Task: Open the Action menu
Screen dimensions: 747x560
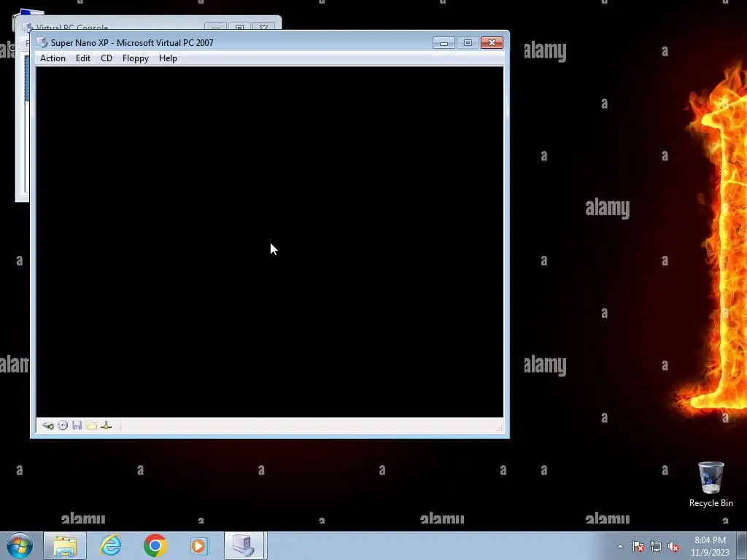Action: click(x=53, y=58)
